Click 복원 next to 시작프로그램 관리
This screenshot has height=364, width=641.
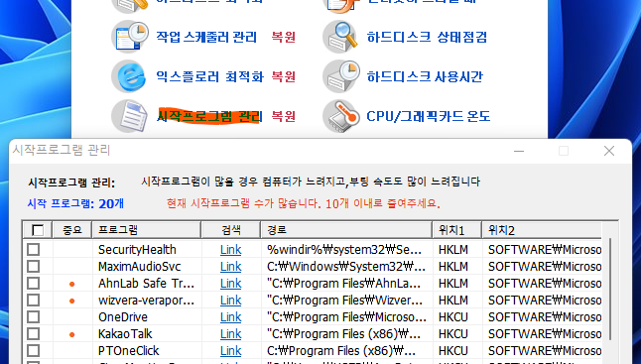click(x=284, y=116)
